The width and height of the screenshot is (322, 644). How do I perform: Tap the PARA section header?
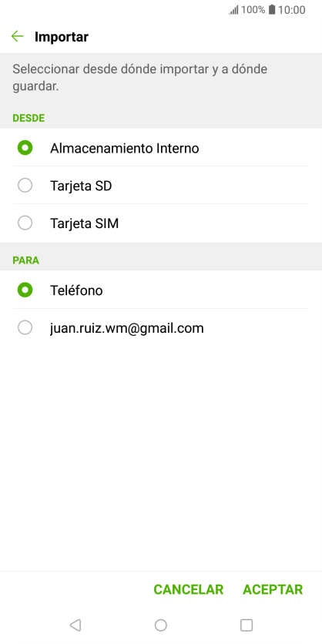point(26,260)
